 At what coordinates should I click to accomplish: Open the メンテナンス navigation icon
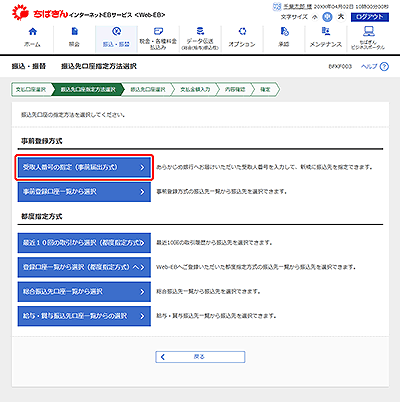click(x=326, y=32)
